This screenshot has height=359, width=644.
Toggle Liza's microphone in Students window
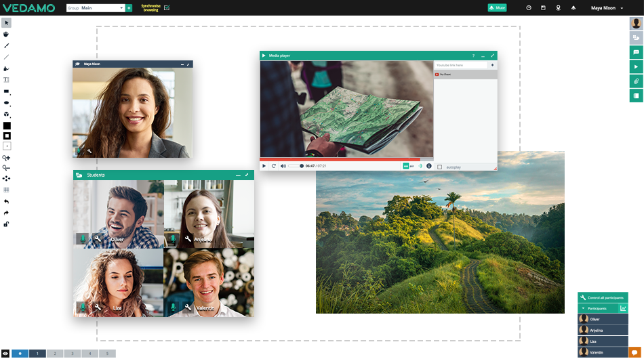click(83, 307)
